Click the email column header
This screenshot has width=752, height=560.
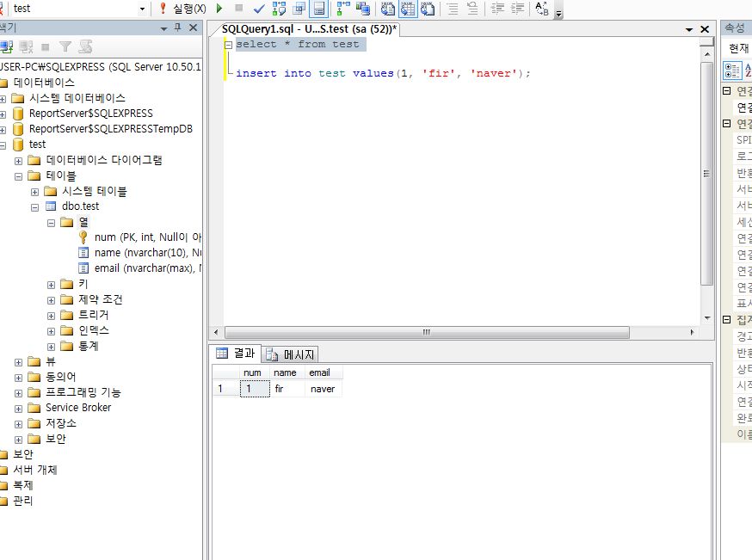(324, 372)
